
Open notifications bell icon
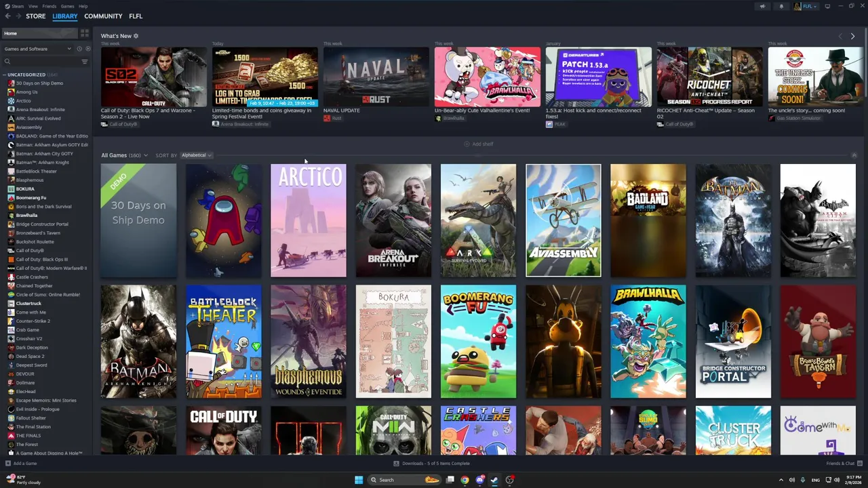(x=781, y=6)
